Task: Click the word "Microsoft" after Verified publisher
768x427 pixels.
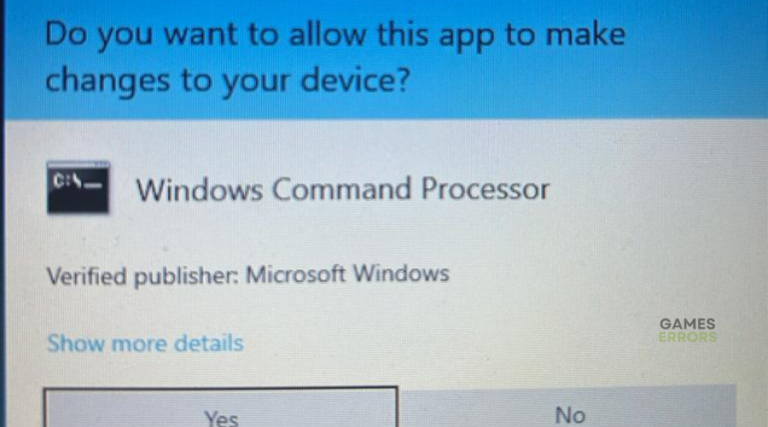Action: pos(295,274)
